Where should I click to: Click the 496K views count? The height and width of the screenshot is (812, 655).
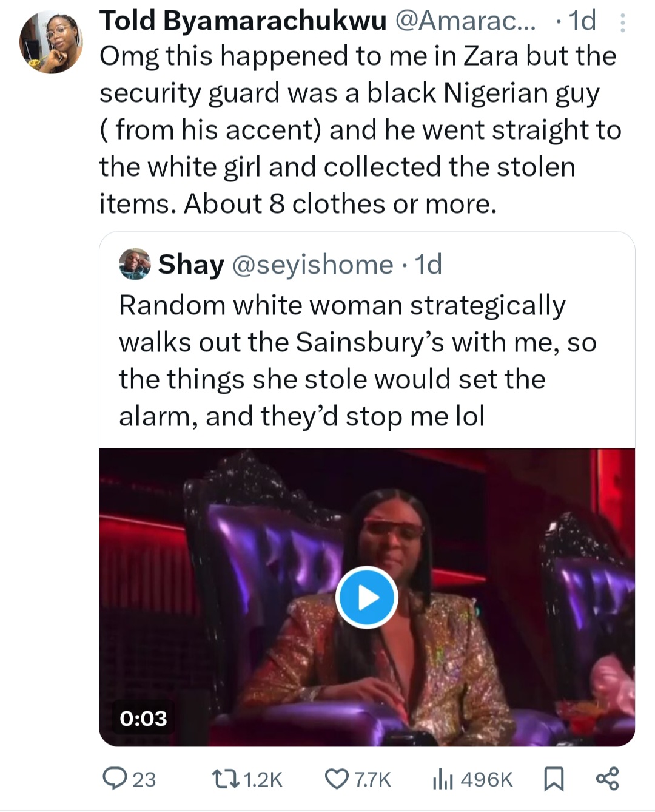click(x=486, y=779)
